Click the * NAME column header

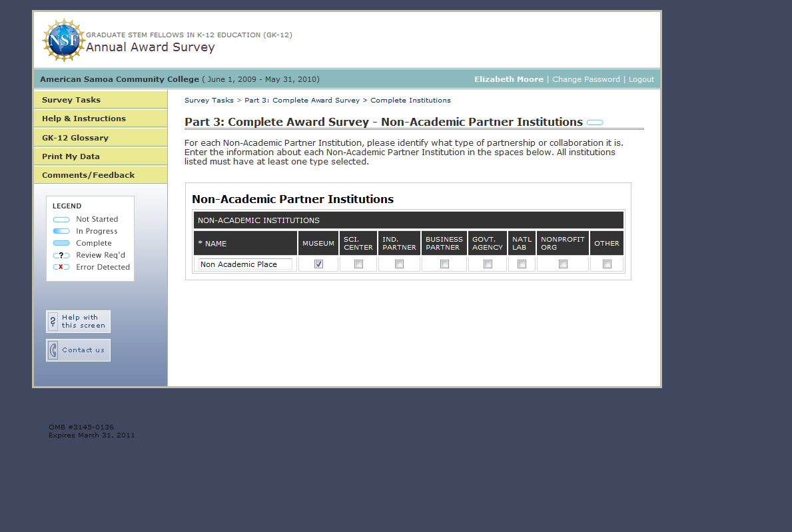point(246,243)
